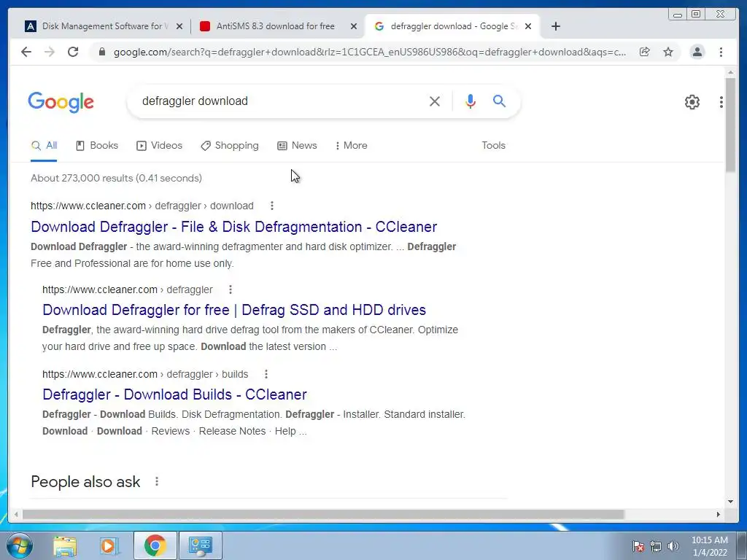The width and height of the screenshot is (747, 560).
Task: Click the Help sitelink
Action: [x=285, y=431]
